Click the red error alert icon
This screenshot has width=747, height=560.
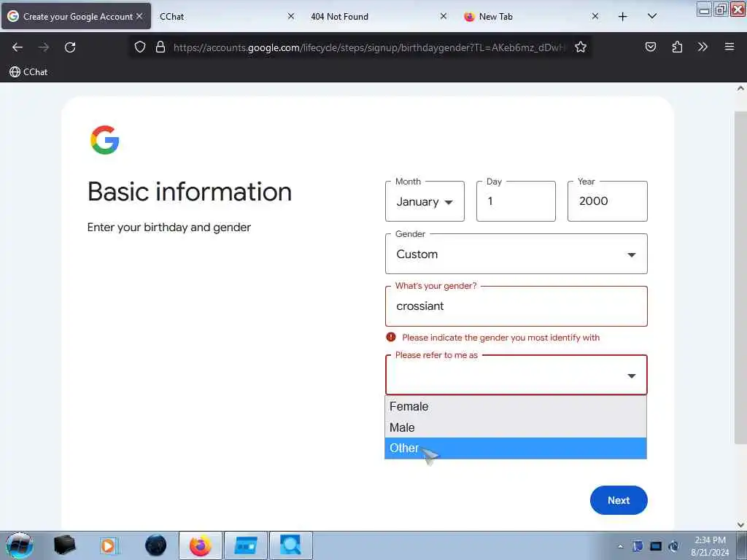[x=391, y=337]
